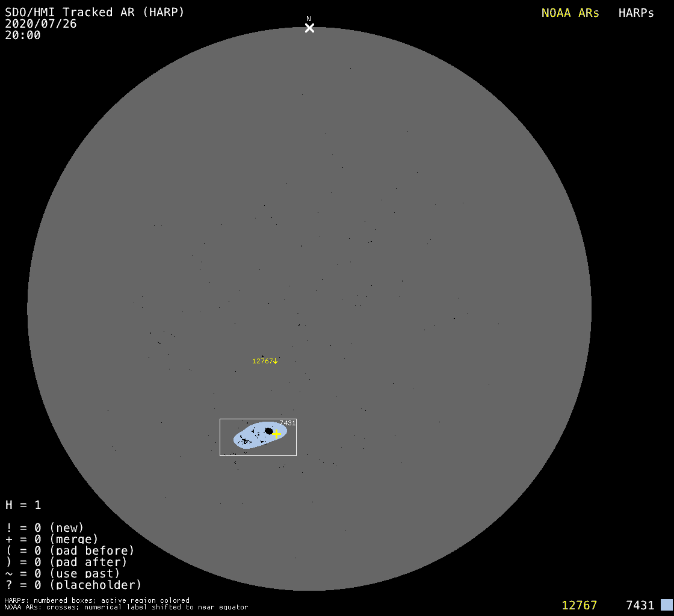
Task: Click the light blue color swatch beside 7431
Action: [666, 605]
